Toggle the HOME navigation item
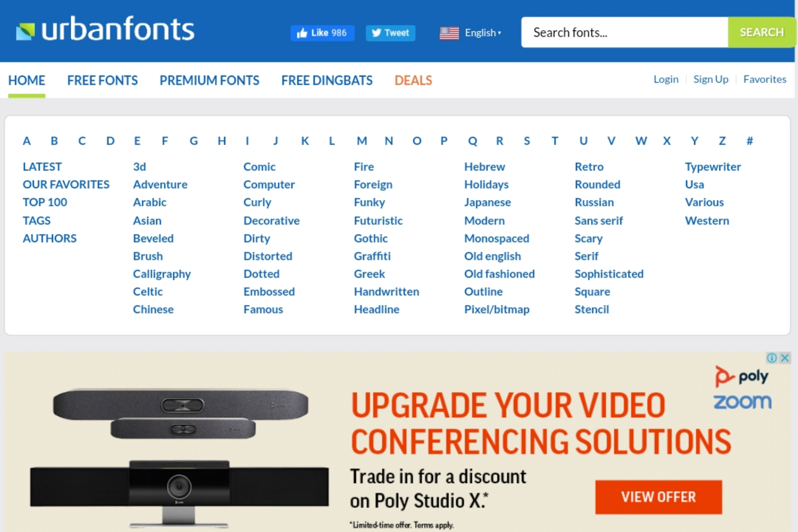This screenshot has width=798, height=532. [27, 79]
